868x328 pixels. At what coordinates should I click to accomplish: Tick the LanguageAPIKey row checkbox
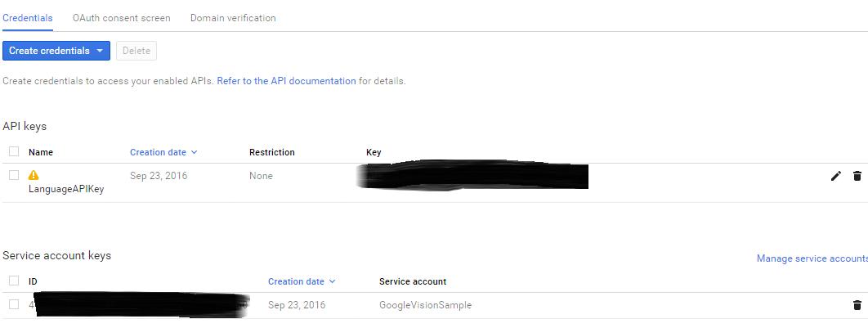[14, 175]
